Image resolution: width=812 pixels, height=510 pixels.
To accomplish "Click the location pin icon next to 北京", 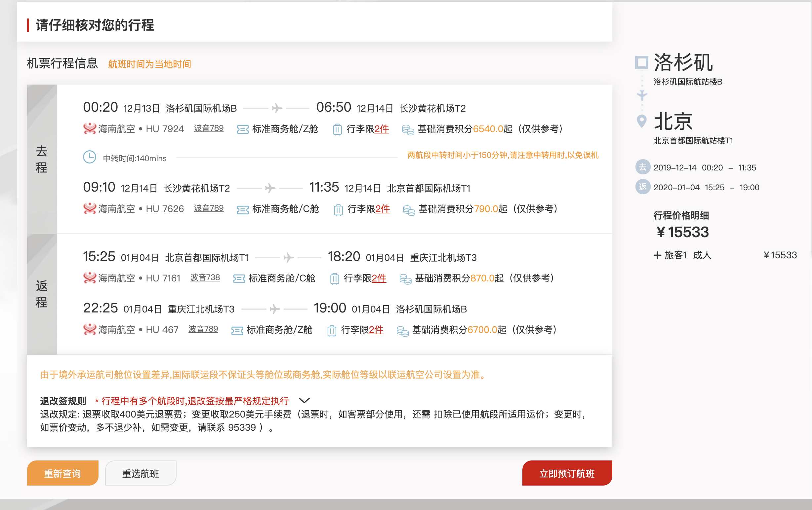I will click(641, 121).
